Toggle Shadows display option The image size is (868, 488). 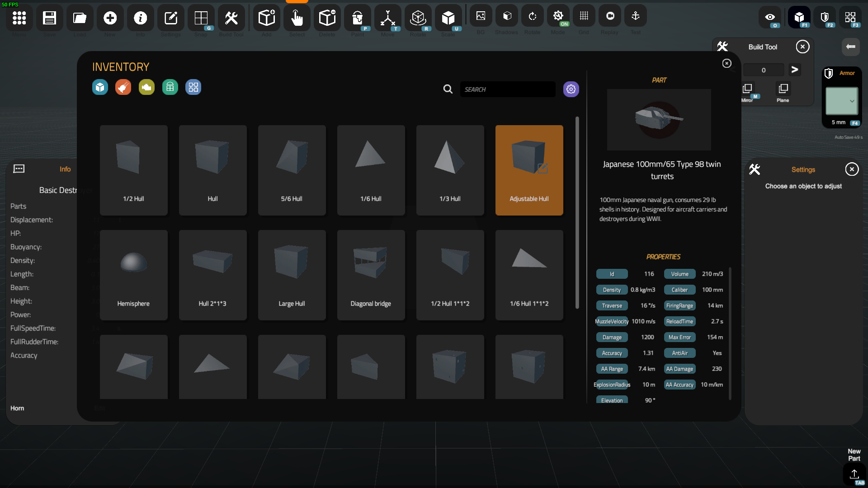pos(507,16)
